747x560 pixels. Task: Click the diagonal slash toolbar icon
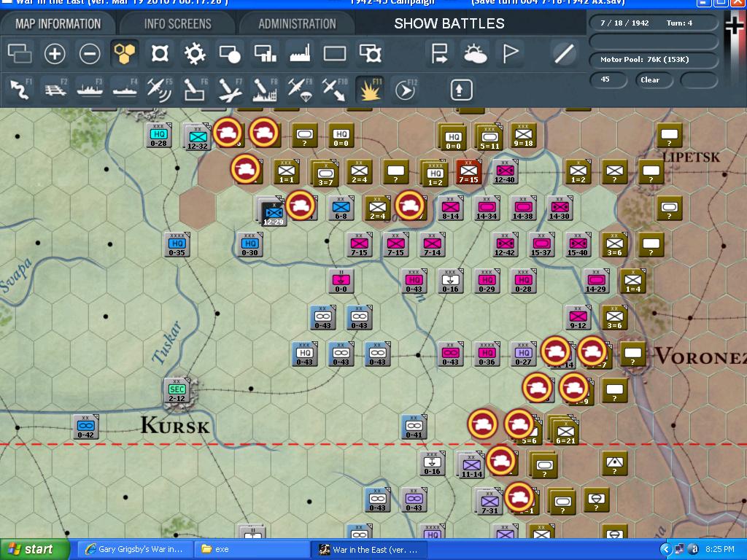point(564,53)
